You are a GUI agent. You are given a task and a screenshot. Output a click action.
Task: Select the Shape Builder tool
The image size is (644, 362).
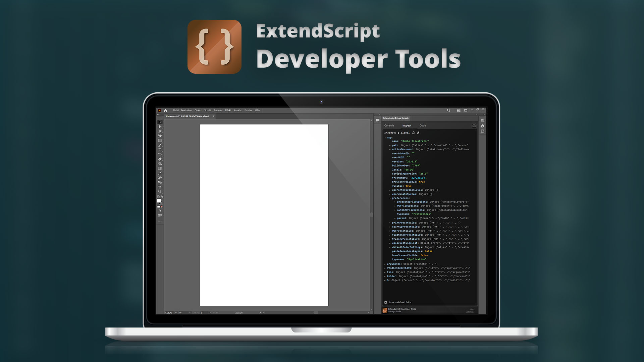160,164
